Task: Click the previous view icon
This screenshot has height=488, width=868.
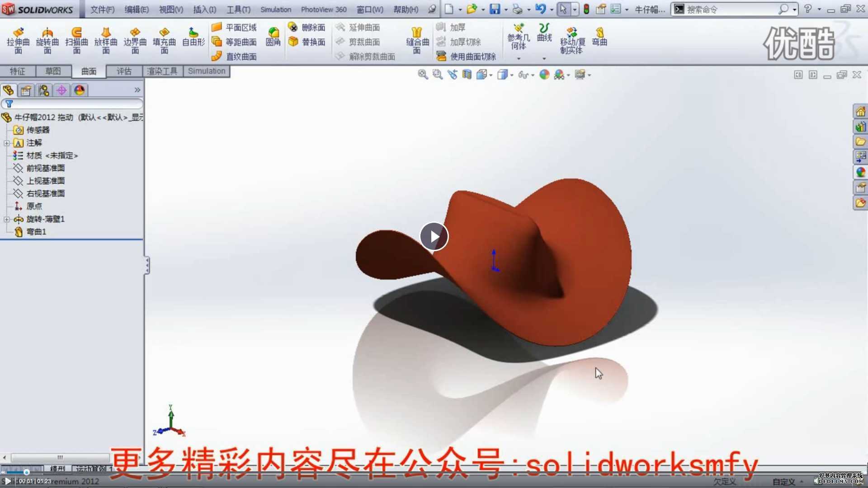Action: (x=452, y=75)
